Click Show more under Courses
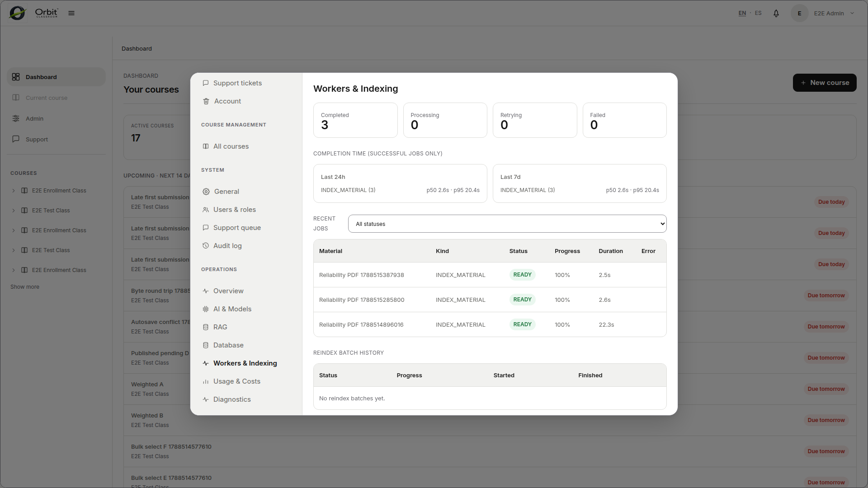868x488 pixels. [25, 287]
